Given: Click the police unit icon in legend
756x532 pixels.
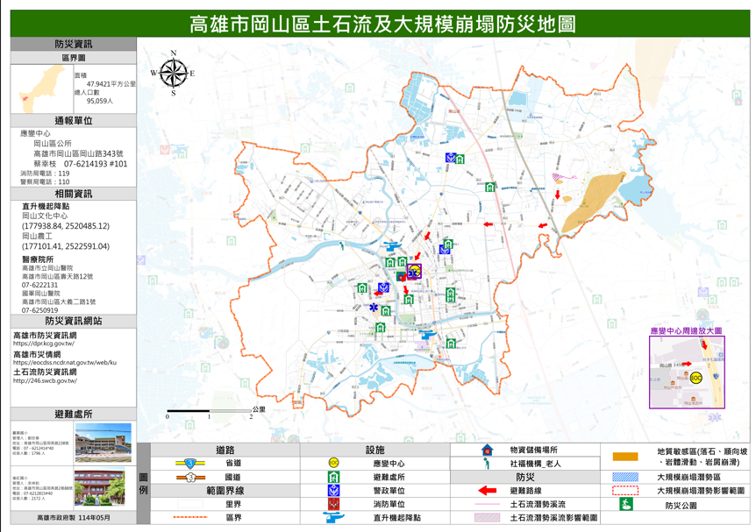Looking at the screenshot, I should [333, 491].
